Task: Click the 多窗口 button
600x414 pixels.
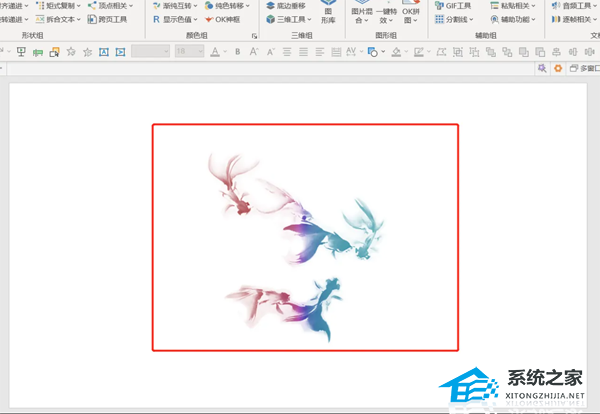Action: (584, 68)
